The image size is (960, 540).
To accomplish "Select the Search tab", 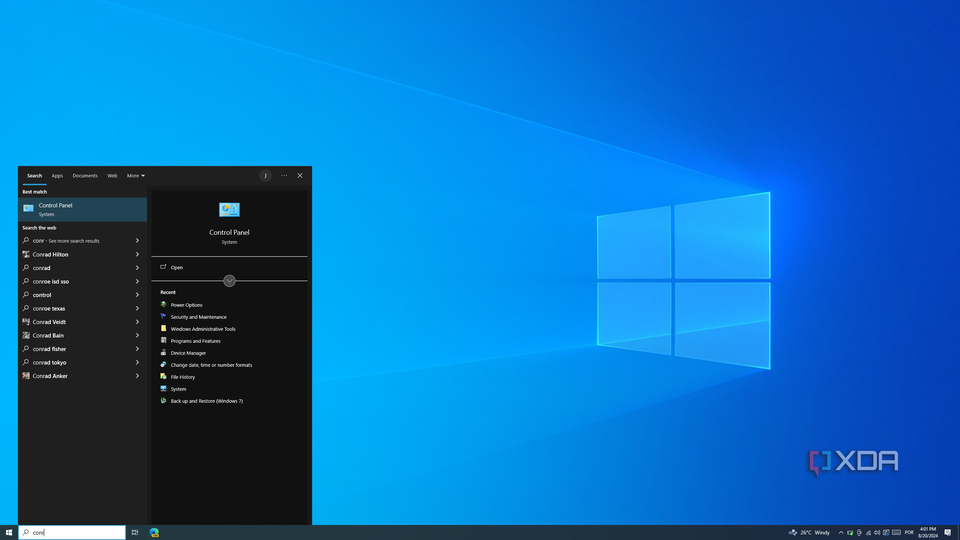I will [34, 176].
